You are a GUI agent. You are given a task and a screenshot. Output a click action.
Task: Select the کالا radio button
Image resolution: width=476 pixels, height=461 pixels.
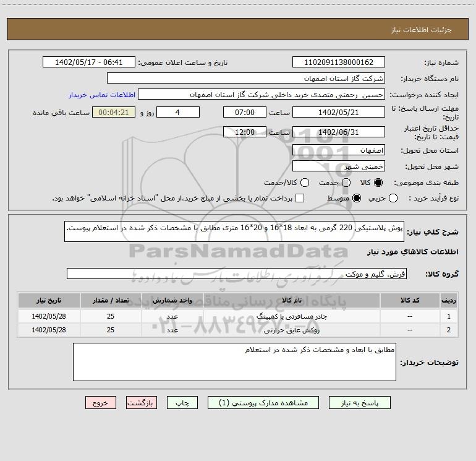click(378, 183)
